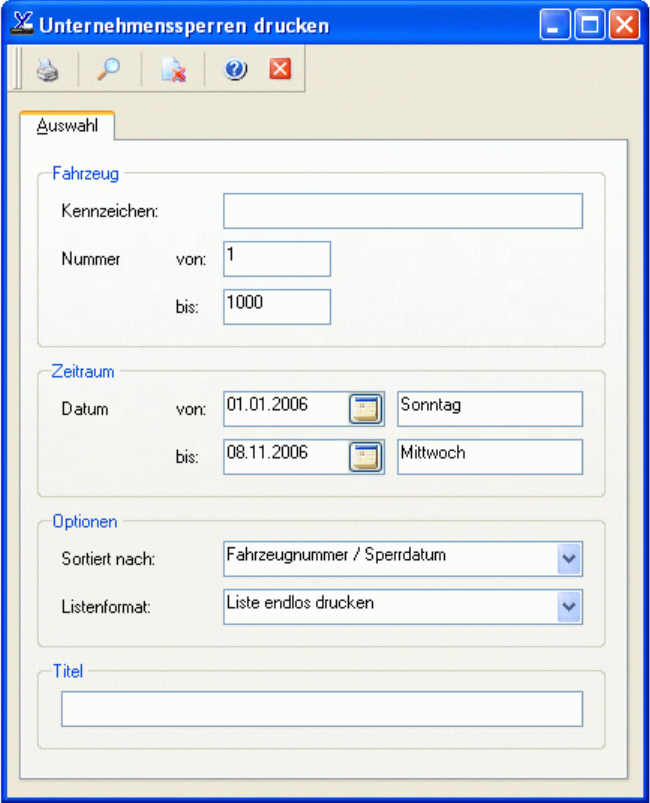Focus the Nummer von field

click(x=277, y=259)
